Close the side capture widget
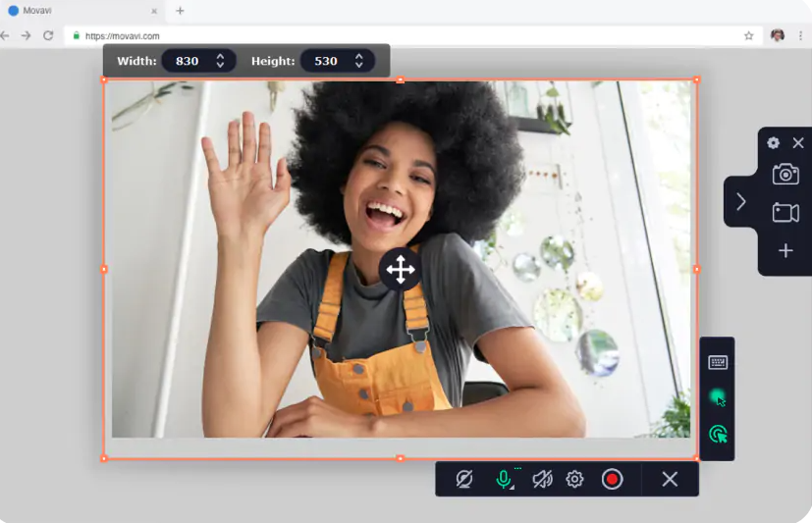Viewport: 812px width, 523px height. point(798,143)
